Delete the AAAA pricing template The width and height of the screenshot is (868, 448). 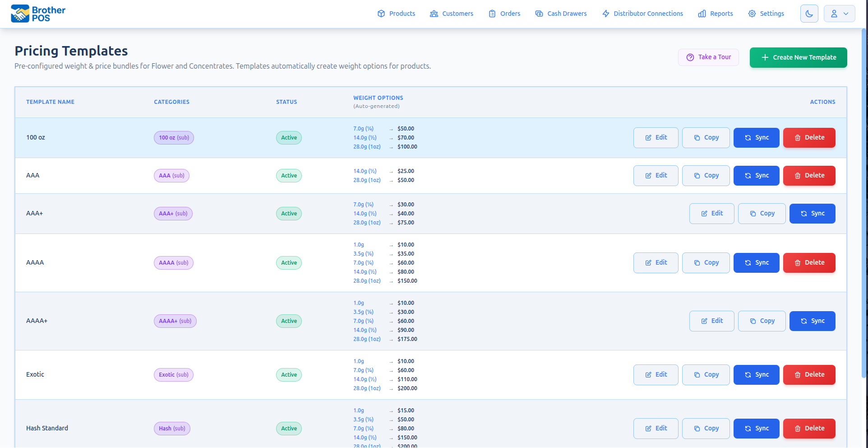pos(809,262)
